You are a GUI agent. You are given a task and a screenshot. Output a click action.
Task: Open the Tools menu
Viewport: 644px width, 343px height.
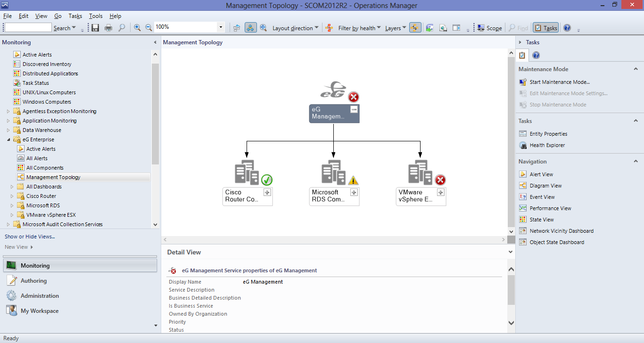click(x=96, y=16)
